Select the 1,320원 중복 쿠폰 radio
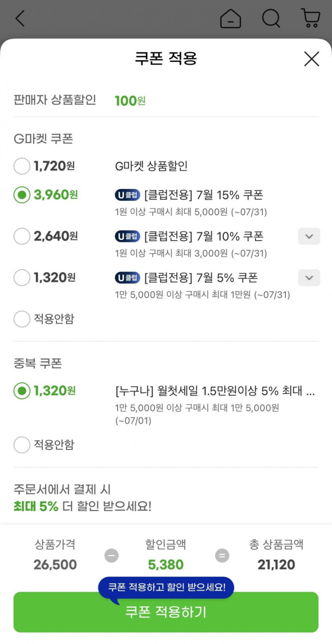 point(22,391)
